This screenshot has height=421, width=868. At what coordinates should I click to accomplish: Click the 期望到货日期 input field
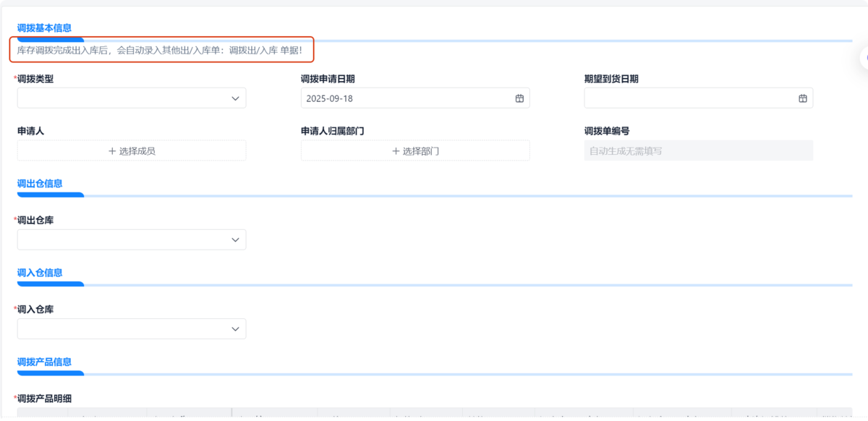coord(687,98)
